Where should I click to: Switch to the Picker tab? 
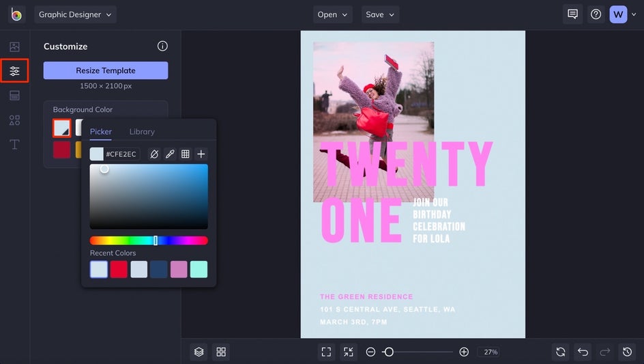pyautogui.click(x=101, y=132)
